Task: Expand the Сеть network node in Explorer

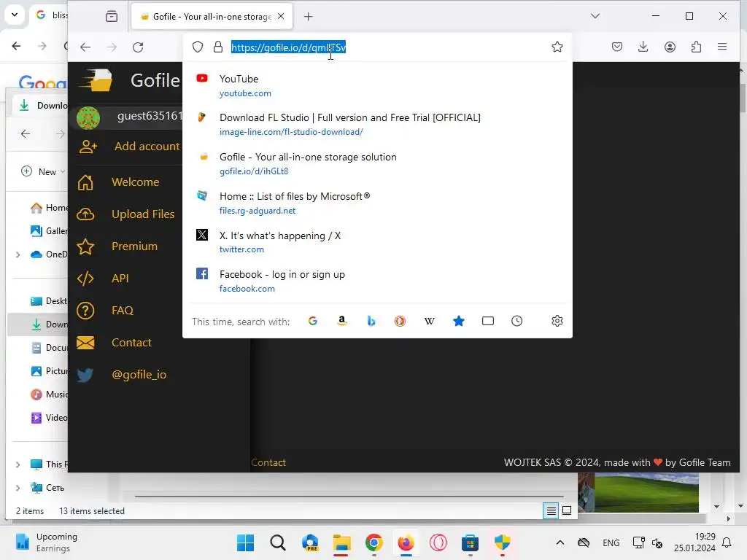Action: coord(18,488)
